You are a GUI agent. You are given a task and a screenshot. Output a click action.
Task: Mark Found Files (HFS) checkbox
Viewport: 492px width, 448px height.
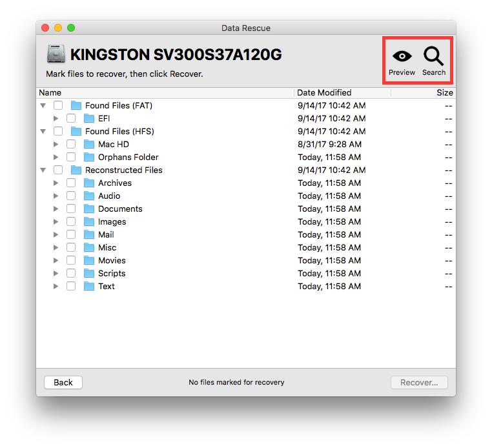(x=58, y=131)
